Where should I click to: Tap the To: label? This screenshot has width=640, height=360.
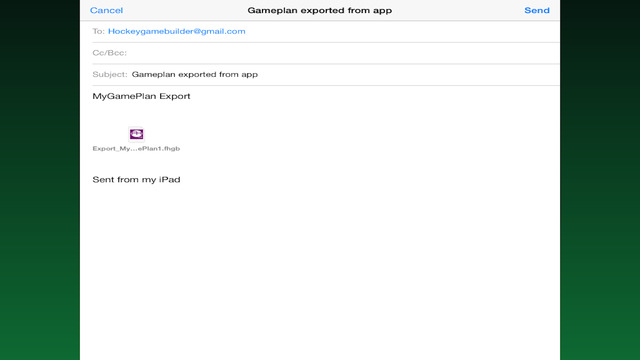coord(98,31)
